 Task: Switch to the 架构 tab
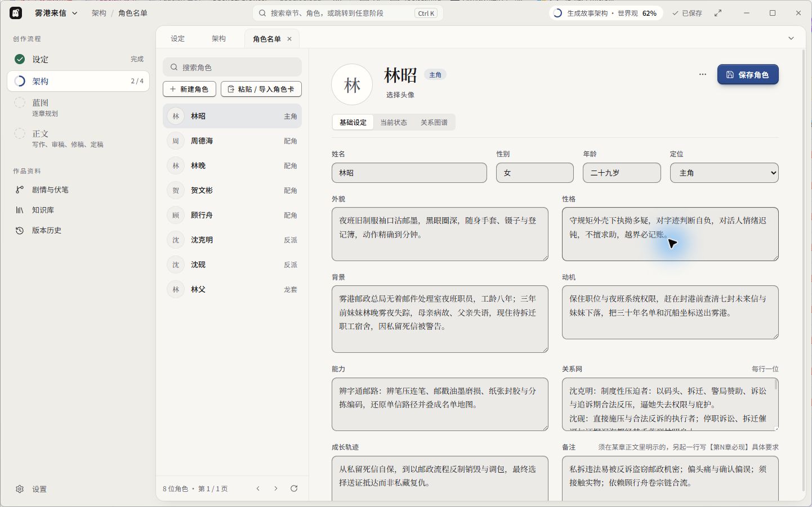pos(219,39)
